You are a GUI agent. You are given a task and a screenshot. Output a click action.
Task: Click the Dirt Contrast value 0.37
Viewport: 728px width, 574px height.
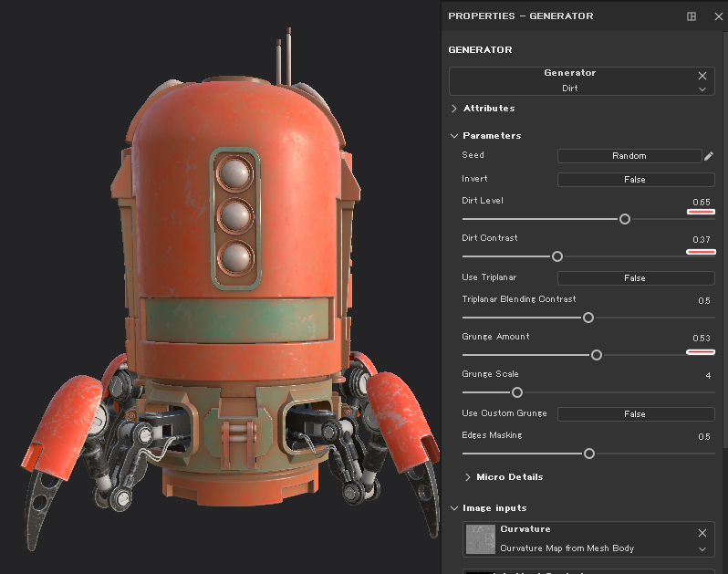click(x=701, y=239)
